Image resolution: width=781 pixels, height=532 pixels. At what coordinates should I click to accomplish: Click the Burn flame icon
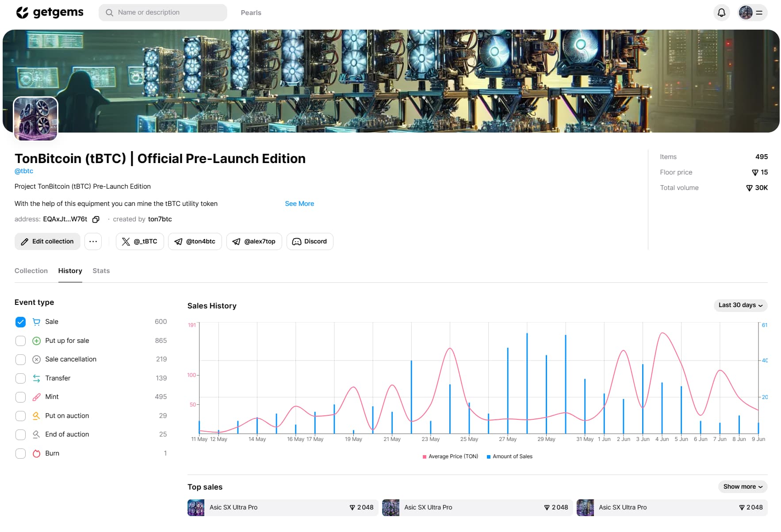37,453
